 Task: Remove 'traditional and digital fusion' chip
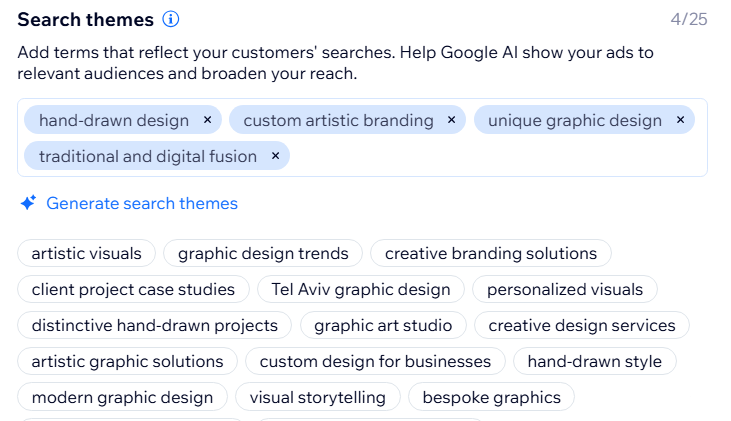(x=274, y=156)
